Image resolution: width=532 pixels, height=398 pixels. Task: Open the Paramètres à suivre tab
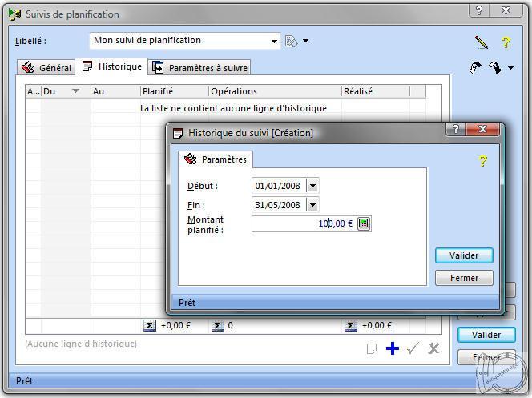(x=200, y=68)
